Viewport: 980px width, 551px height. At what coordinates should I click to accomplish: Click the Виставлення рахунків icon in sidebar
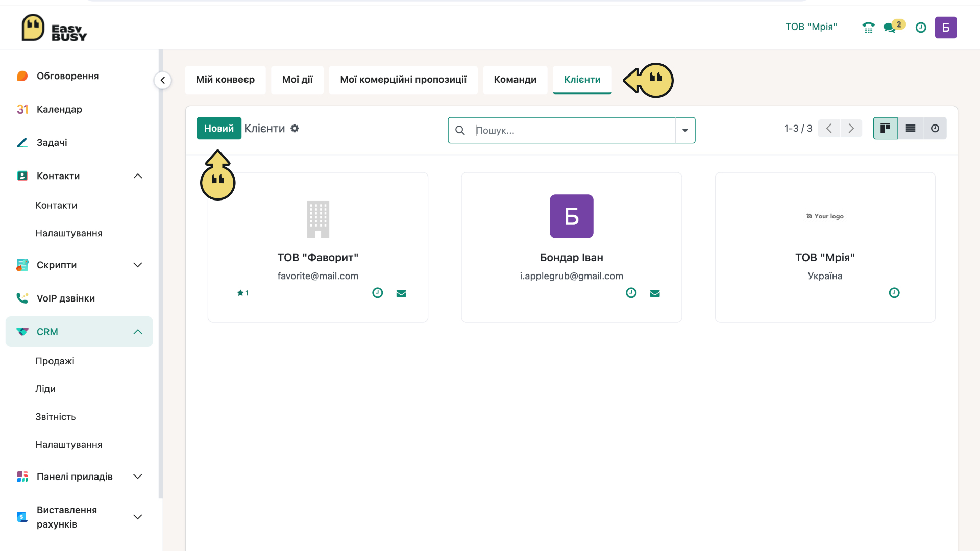click(22, 517)
